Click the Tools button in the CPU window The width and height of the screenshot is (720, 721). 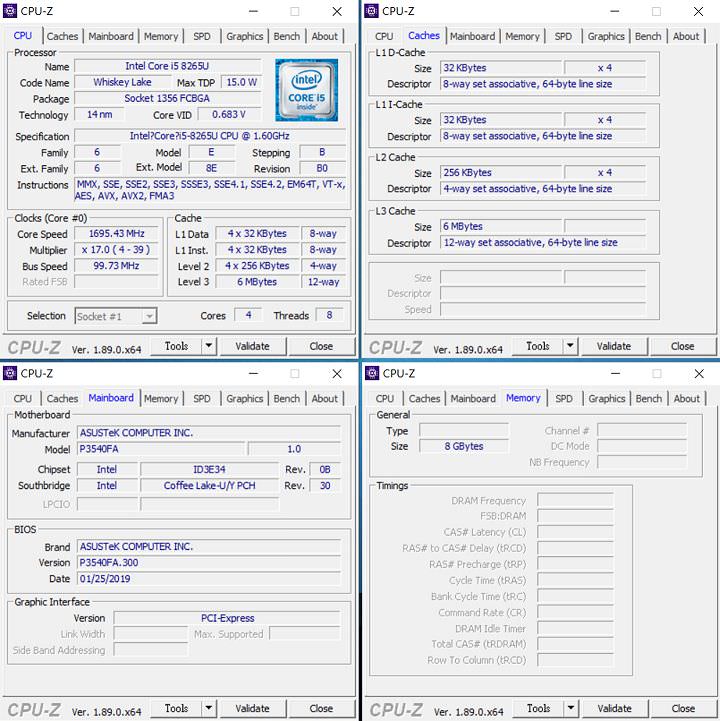[177, 346]
